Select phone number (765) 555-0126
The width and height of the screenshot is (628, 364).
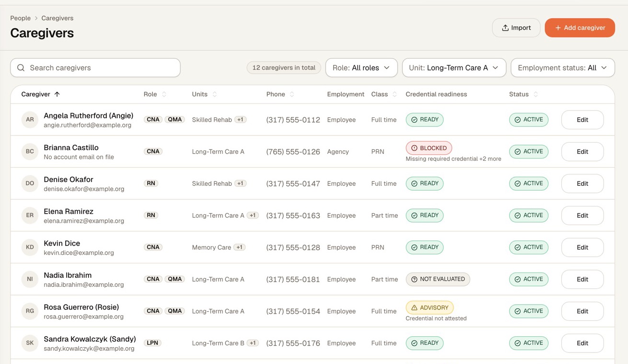(293, 152)
